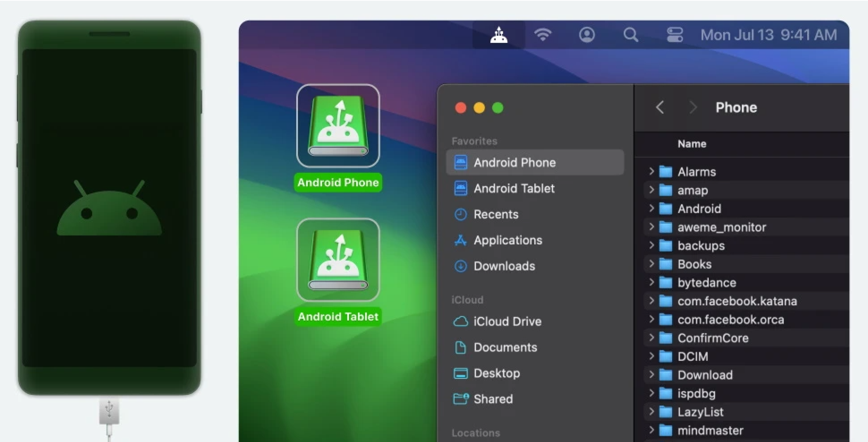Click the Control Center icon in the menu bar

click(x=674, y=34)
